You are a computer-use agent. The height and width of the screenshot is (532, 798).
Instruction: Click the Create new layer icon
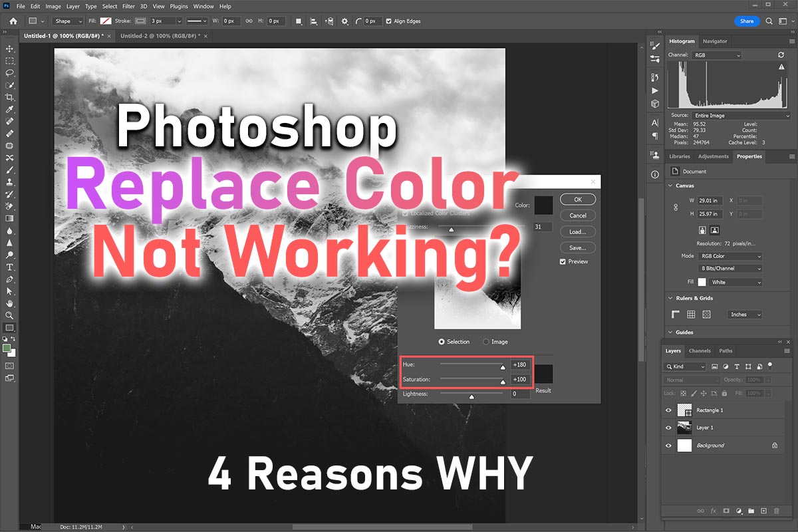coord(763,511)
